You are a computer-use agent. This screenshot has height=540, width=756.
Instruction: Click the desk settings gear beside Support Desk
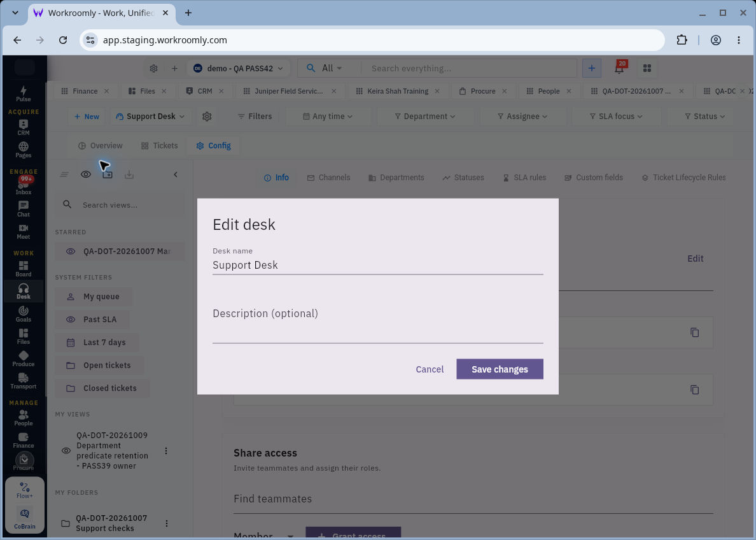point(207,117)
